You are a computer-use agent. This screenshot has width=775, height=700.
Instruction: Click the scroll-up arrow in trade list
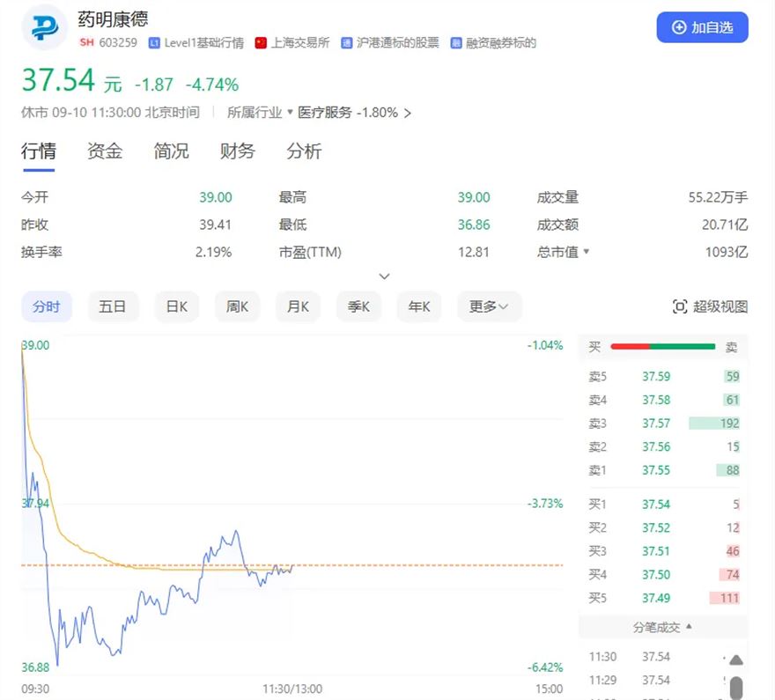pos(736,659)
